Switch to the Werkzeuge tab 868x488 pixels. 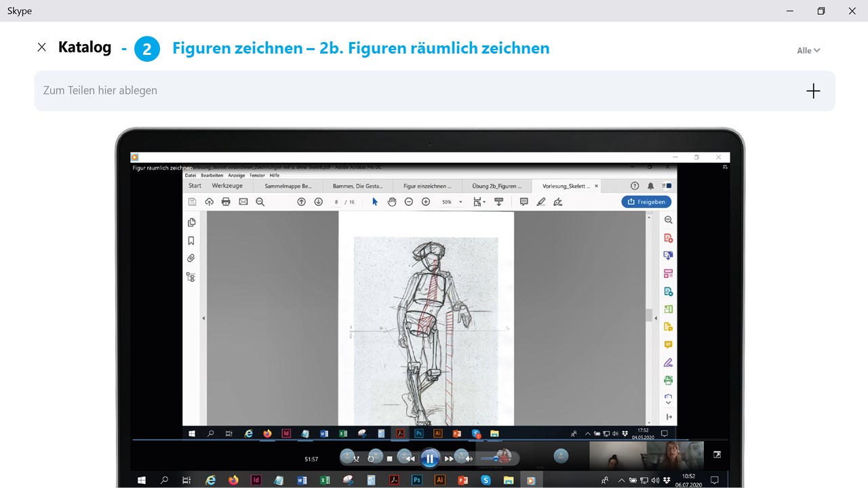click(x=227, y=186)
